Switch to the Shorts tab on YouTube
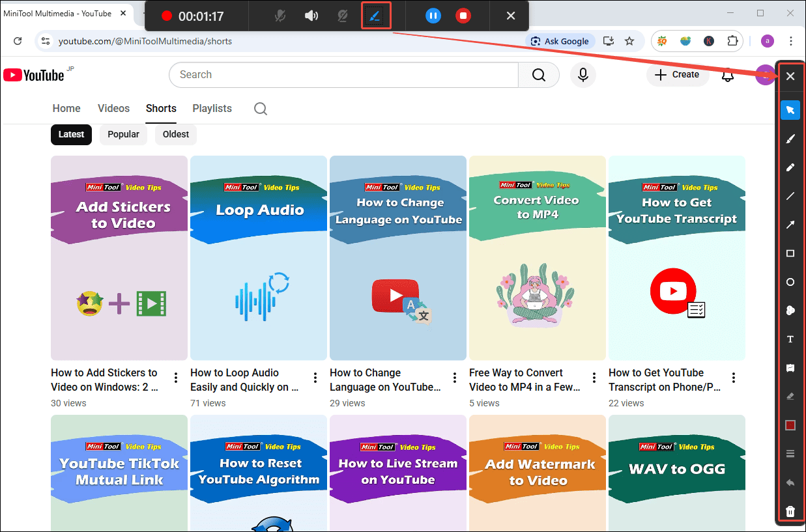The height and width of the screenshot is (532, 806). click(160, 108)
